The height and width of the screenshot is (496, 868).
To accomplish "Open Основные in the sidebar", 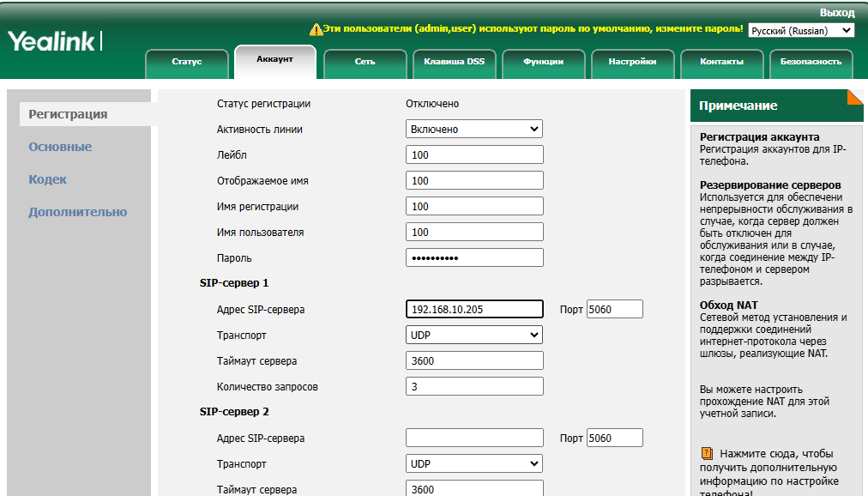I will pos(60,147).
